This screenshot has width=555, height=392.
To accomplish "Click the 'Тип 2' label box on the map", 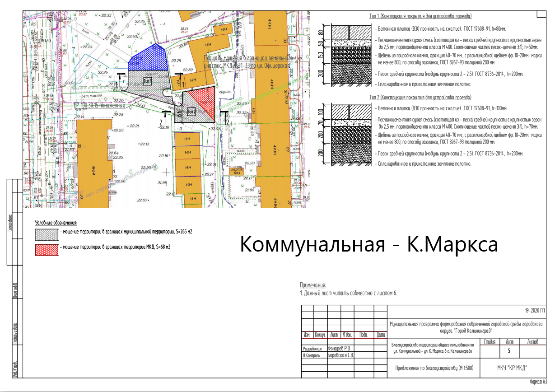I will pyautogui.click(x=191, y=112).
